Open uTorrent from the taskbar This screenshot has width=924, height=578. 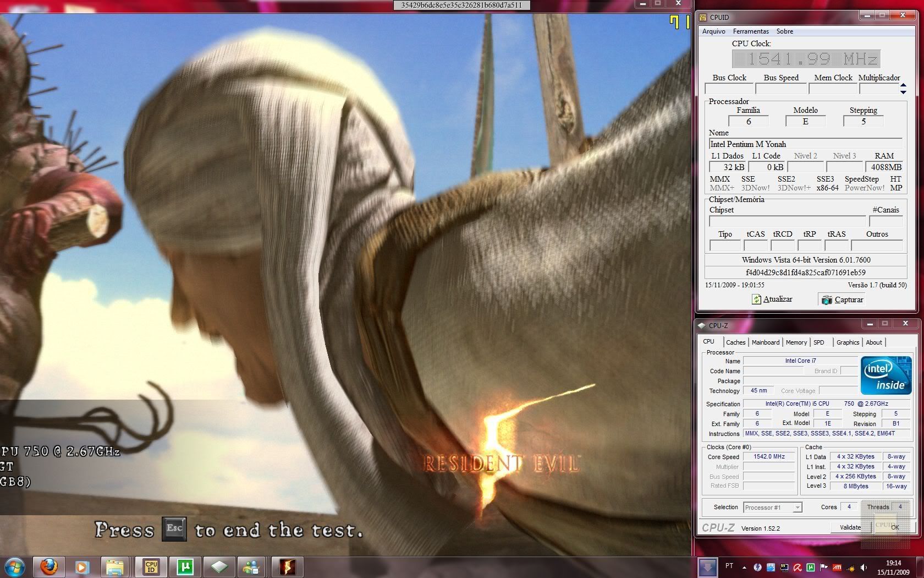pos(185,566)
